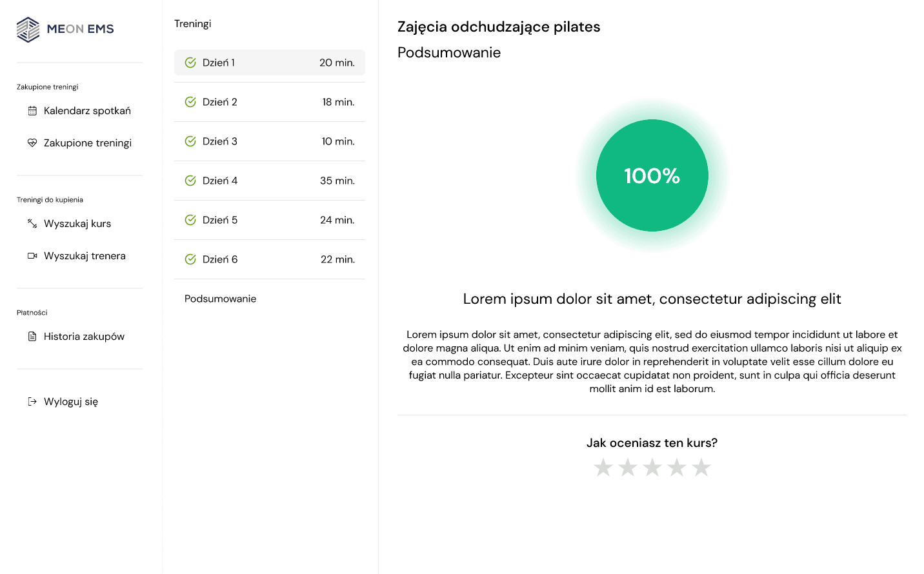Give the course a three-star rating
The width and height of the screenshot is (924, 574).
point(652,468)
